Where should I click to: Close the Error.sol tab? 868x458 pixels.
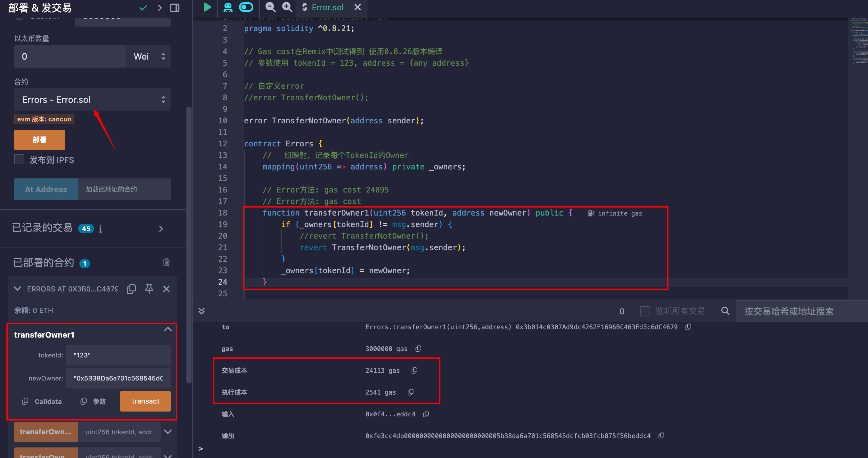tap(357, 7)
